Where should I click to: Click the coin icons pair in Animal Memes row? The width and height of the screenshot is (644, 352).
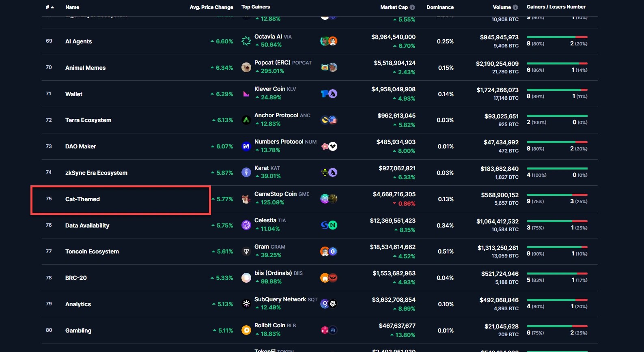pyautogui.click(x=329, y=67)
